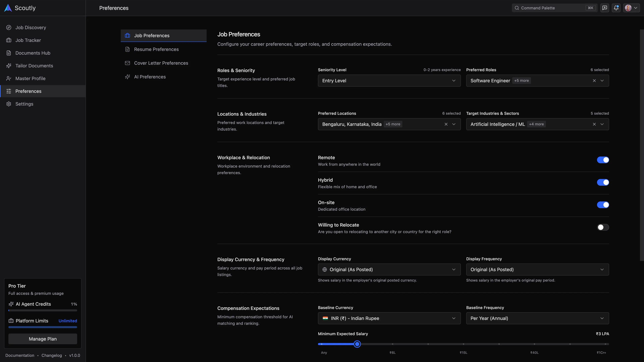The image size is (644, 362).
Task: Click the Documents Hub file icon
Action: (x=9, y=53)
